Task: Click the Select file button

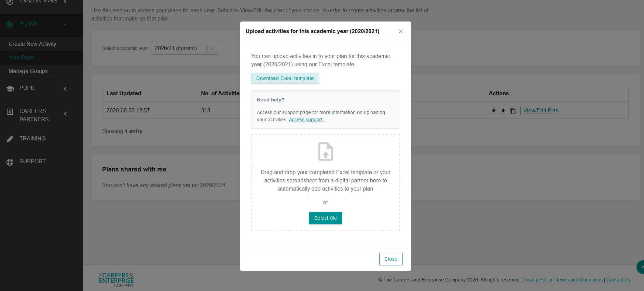Action: (326, 218)
